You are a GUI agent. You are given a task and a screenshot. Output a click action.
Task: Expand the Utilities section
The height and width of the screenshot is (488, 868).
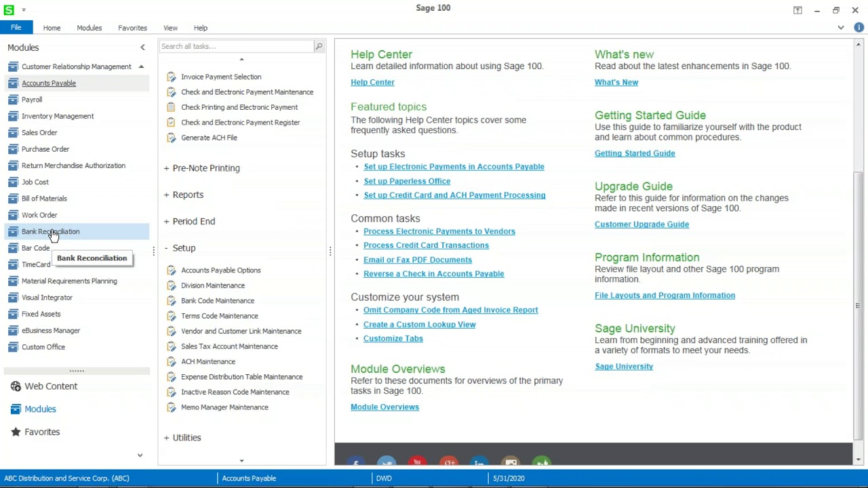click(x=182, y=438)
